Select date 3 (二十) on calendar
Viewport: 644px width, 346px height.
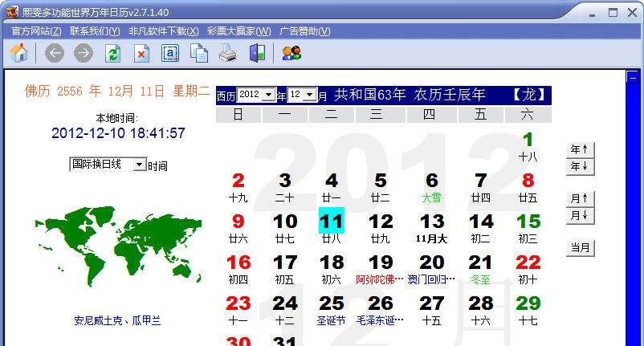[x=285, y=181]
